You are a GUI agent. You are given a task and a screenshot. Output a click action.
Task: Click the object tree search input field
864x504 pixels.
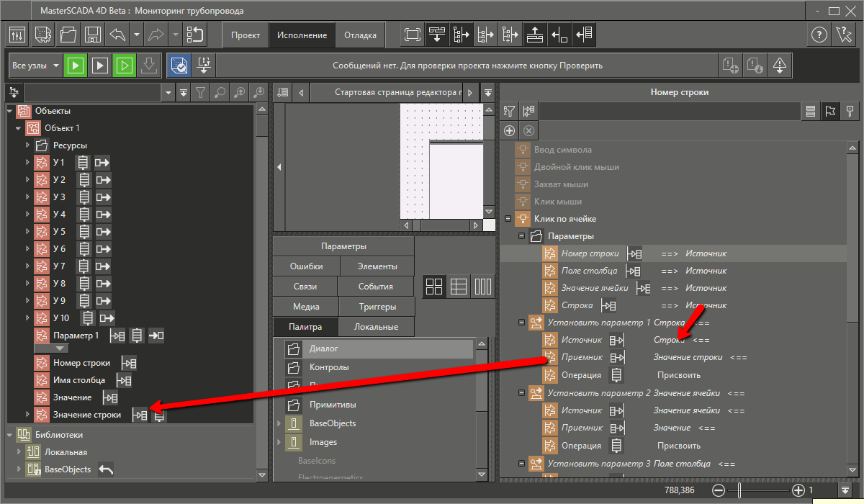pyautogui.click(x=94, y=92)
